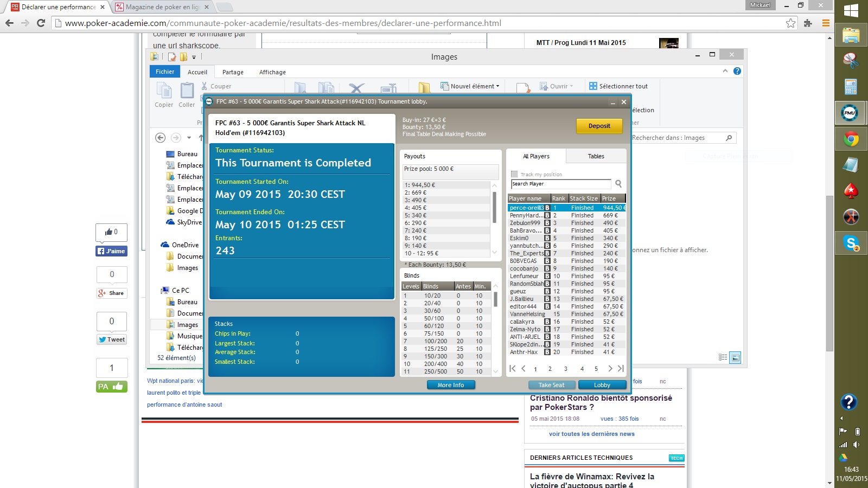This screenshot has height=488, width=868.
Task: Open the Nouvel élément dropdown
Action: point(470,86)
